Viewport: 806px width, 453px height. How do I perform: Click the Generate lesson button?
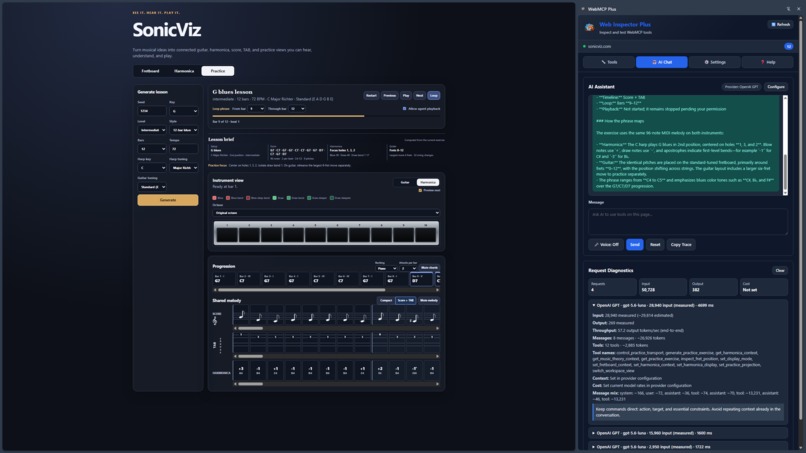point(168,200)
